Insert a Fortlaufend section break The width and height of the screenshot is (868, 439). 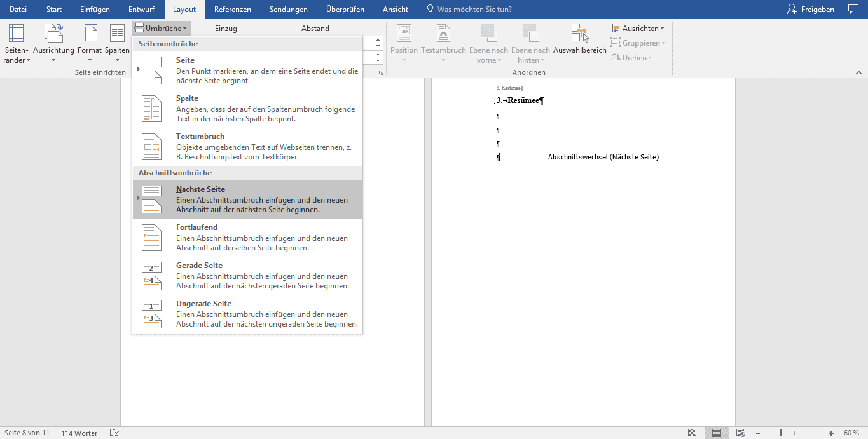247,237
